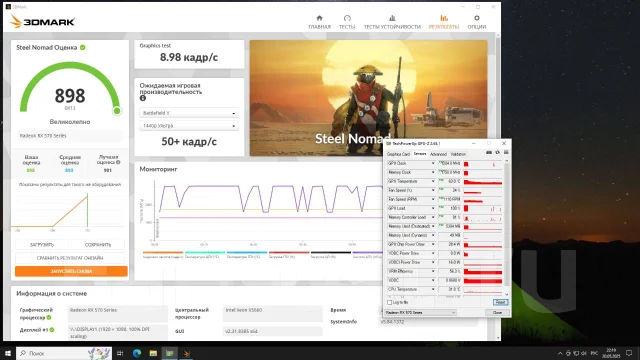Click teal legend swatch in monitoring chart

(x=205, y=253)
